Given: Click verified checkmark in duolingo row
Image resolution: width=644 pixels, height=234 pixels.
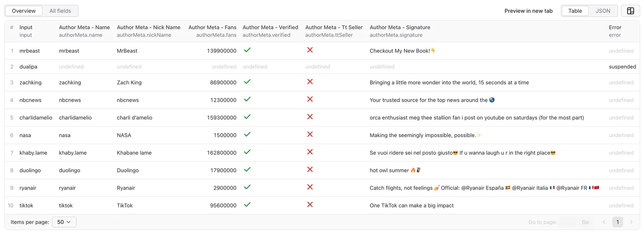Looking at the screenshot, I should (x=247, y=169).
